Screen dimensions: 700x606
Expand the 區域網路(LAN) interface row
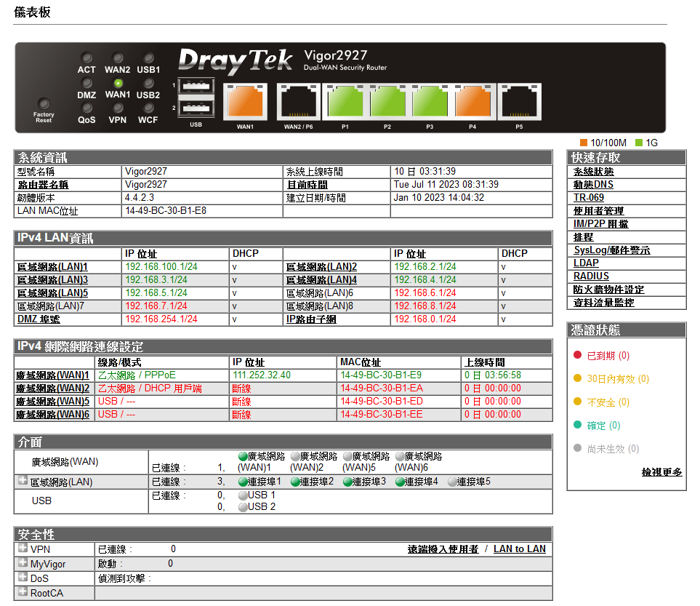(x=23, y=481)
